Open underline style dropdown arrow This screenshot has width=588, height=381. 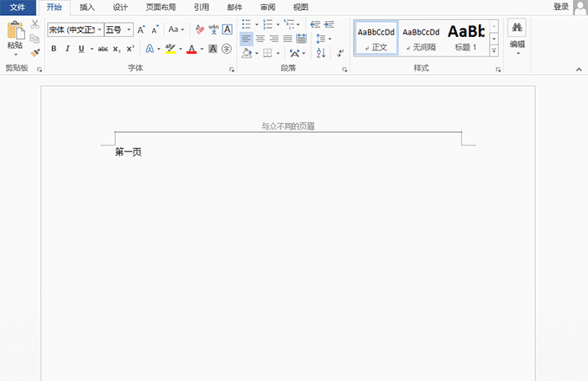click(92, 49)
